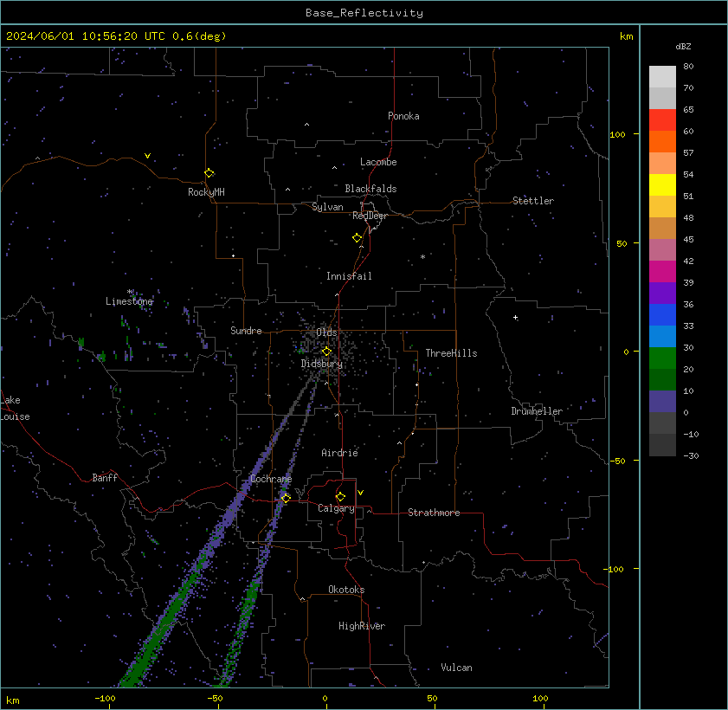Click the white asterisk above Limestone label
Viewport: 728px width, 710px height.
(130, 292)
